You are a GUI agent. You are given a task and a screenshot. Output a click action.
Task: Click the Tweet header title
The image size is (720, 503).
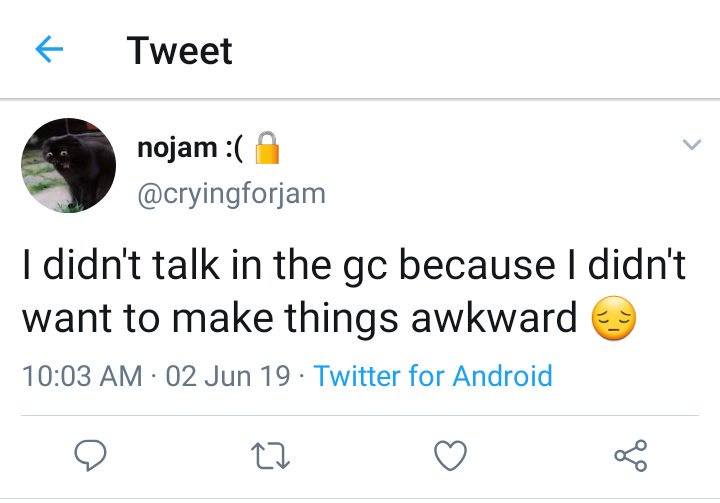pyautogui.click(x=180, y=50)
